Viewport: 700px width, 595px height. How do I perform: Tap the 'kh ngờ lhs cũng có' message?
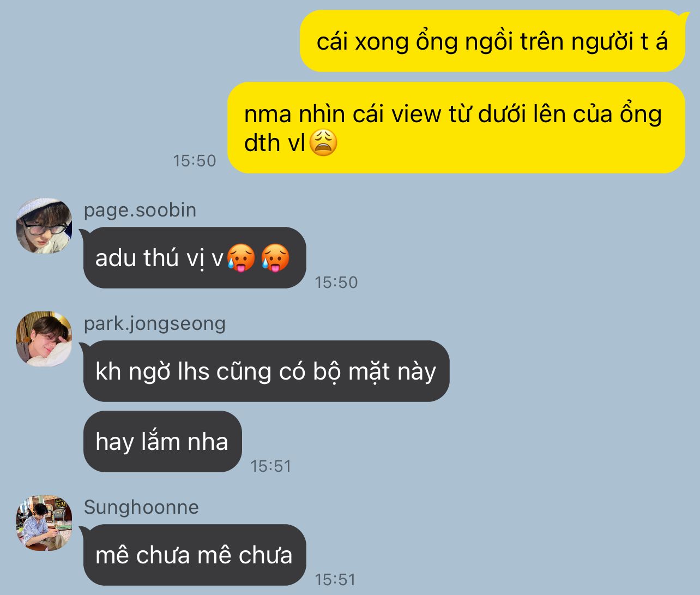point(266,371)
